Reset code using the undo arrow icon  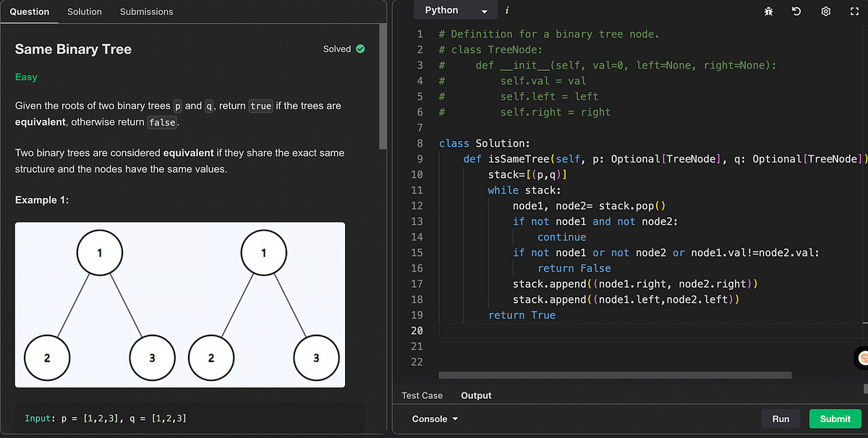(x=796, y=12)
